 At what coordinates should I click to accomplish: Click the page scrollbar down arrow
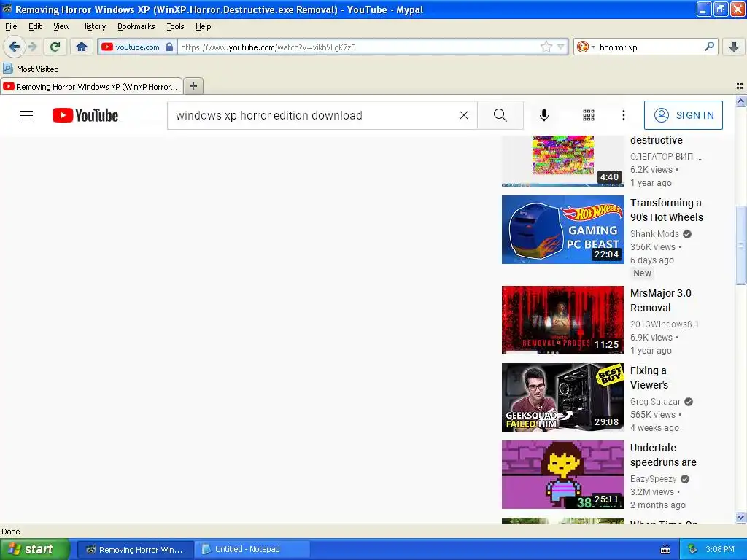click(740, 518)
